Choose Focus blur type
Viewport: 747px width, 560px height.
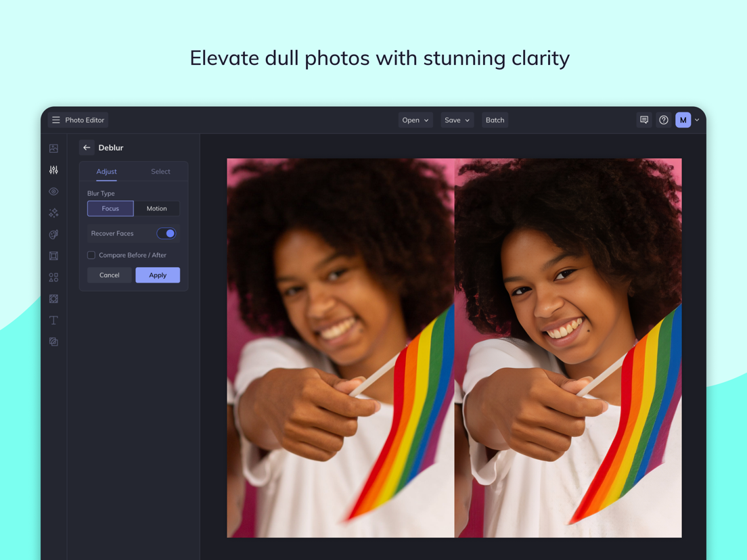coord(110,208)
